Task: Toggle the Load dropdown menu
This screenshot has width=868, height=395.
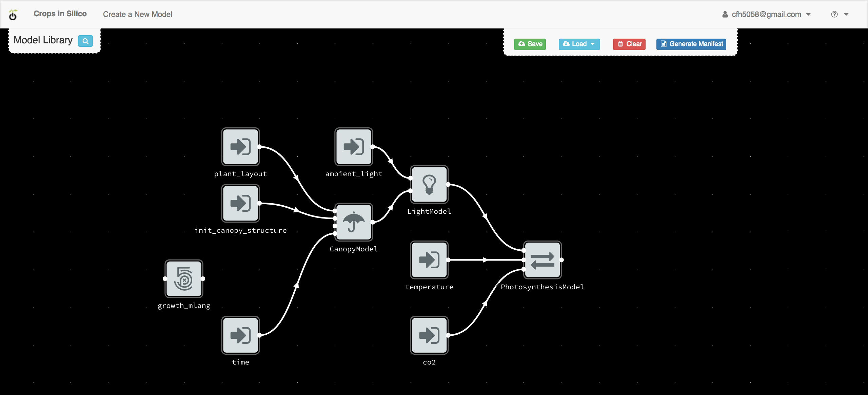Action: pos(578,44)
